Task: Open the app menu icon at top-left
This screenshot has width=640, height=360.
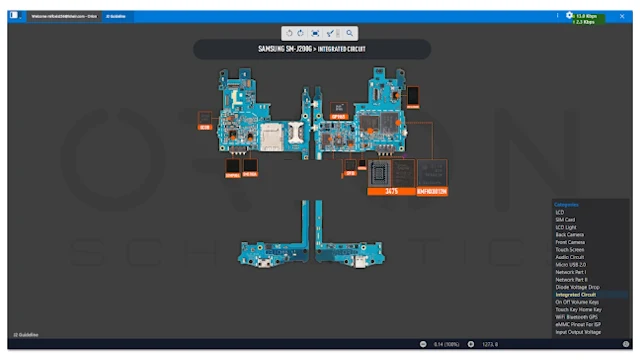Action: pos(14,16)
